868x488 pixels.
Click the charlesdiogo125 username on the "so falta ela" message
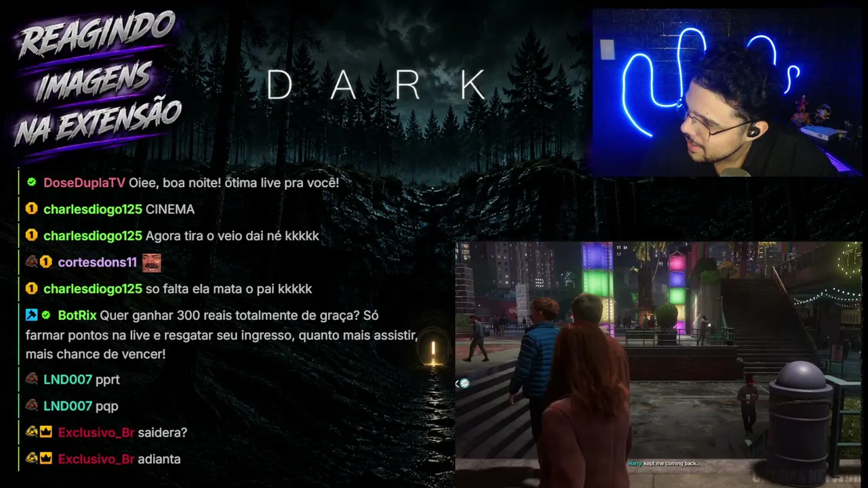click(x=93, y=289)
